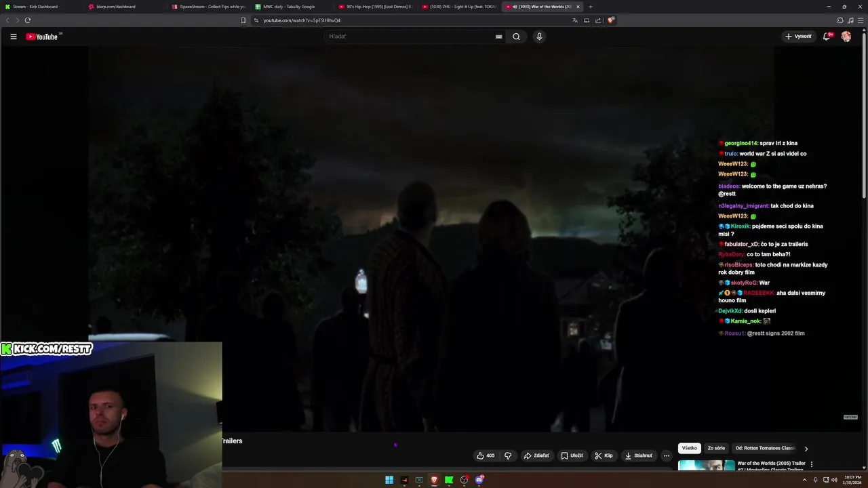
Task: Open YouTube notifications bell
Action: [x=827, y=37]
